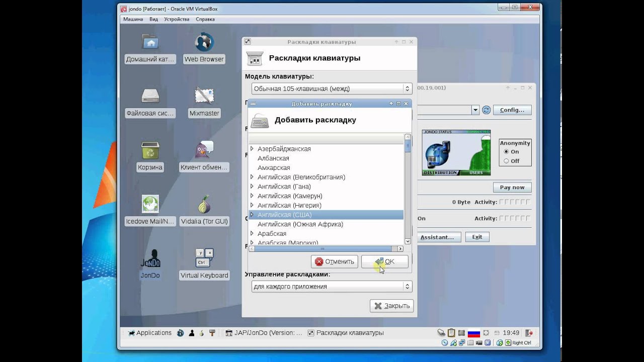This screenshot has width=644, height=362.
Task: Open the cascade dropdown arrow in JonDo window
Action: [475, 110]
